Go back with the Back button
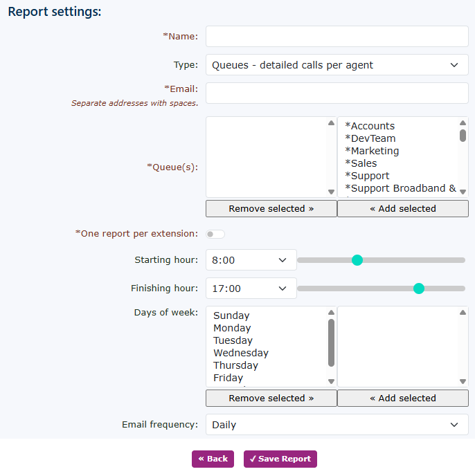This screenshot has width=475, height=476. tap(213, 459)
